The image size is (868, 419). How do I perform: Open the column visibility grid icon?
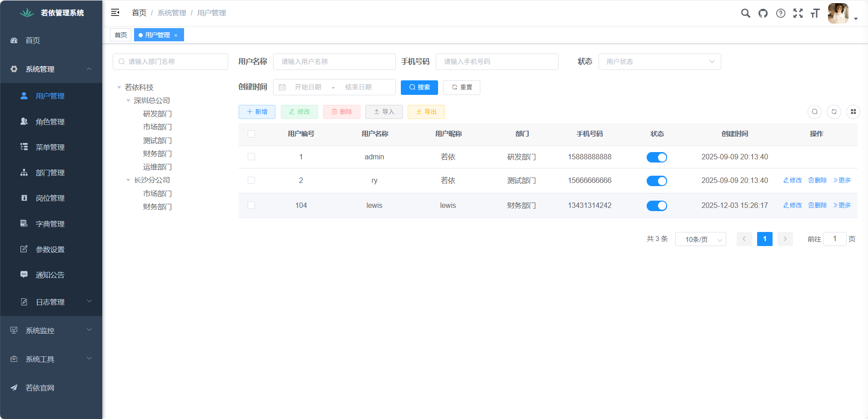[x=853, y=112]
